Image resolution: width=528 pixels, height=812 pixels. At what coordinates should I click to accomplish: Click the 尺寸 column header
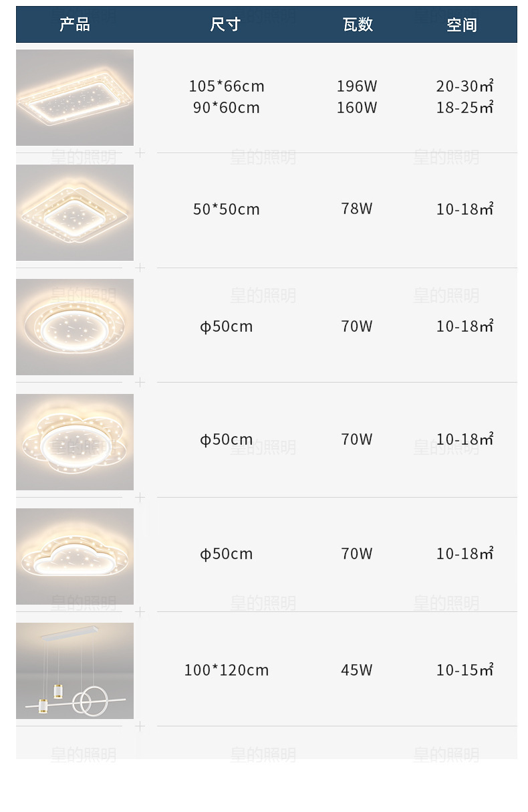[225, 25]
